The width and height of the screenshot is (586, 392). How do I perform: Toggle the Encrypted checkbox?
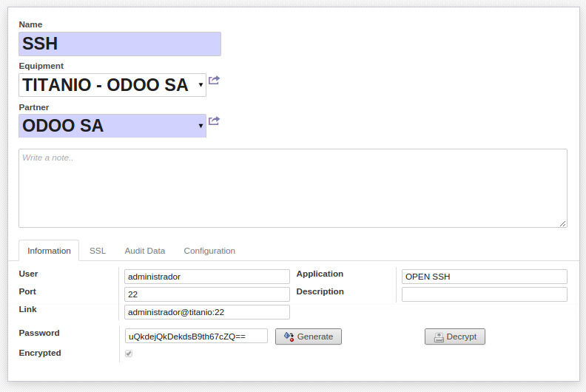click(129, 354)
